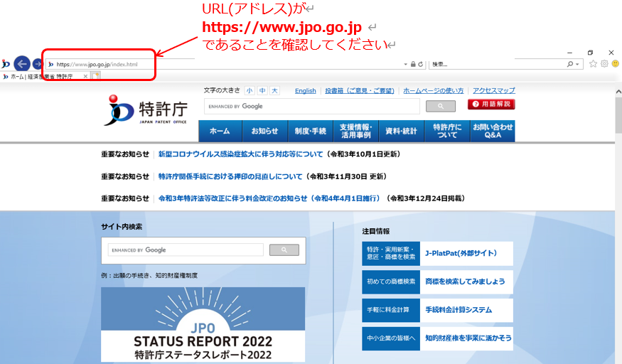Set text size to 中 (medium)
This screenshot has width=622, height=364.
(262, 91)
